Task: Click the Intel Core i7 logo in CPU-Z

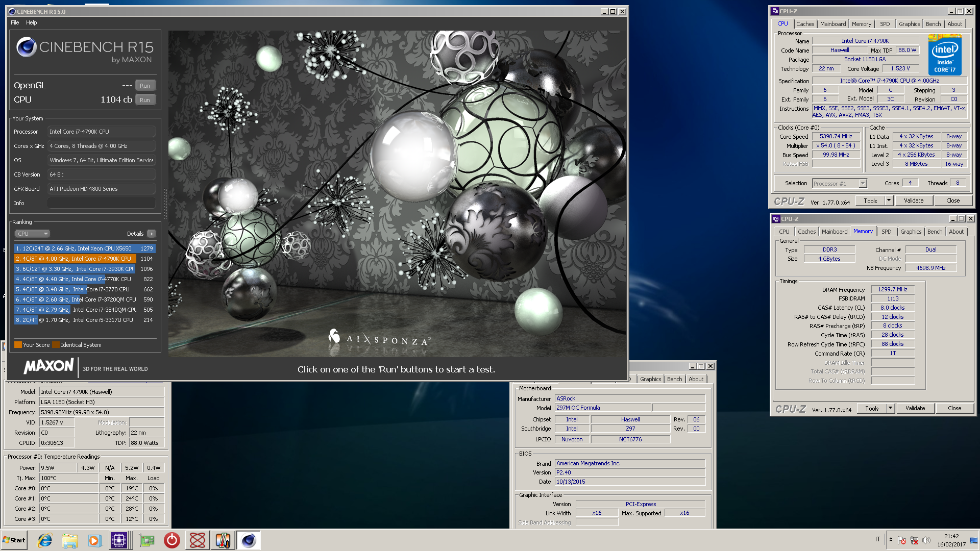Action: pyautogui.click(x=945, y=55)
